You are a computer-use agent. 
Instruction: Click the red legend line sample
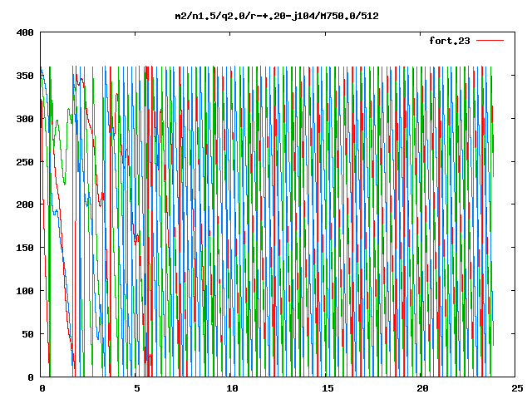click(x=490, y=41)
